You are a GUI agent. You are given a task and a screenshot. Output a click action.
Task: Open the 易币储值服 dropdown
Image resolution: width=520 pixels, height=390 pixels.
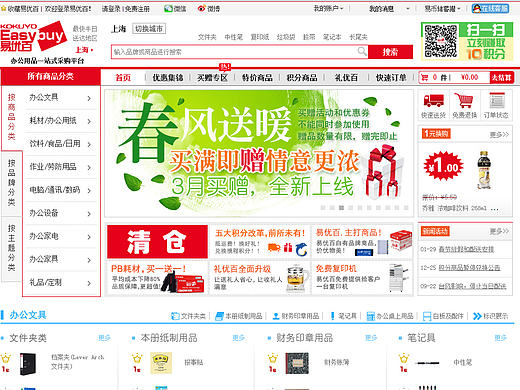coord(442,9)
